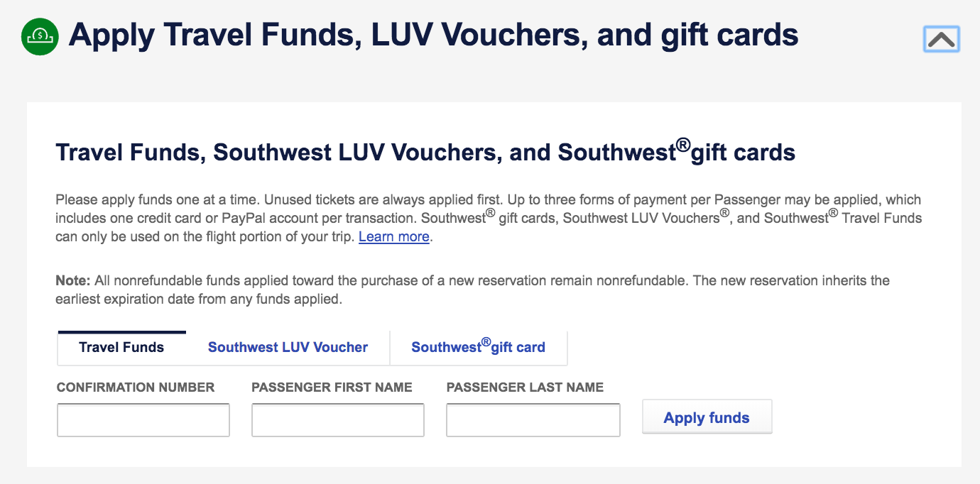Viewport: 980px width, 484px height.
Task: Click the registered trademark symbol in the subheading
Action: (x=682, y=146)
